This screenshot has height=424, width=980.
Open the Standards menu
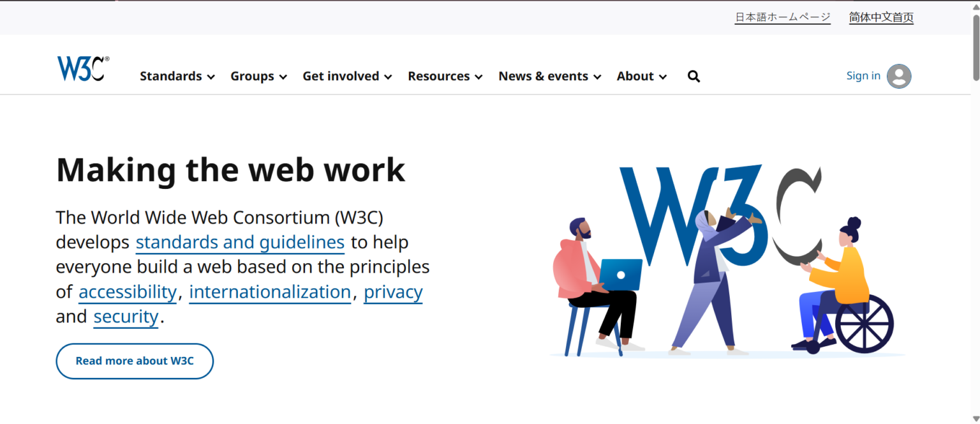click(170, 76)
